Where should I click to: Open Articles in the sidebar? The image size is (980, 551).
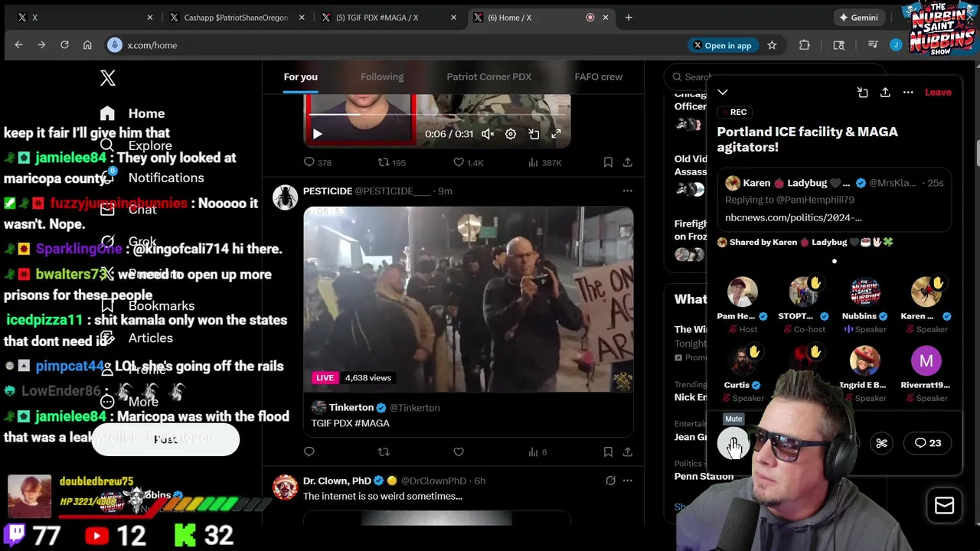(136, 337)
